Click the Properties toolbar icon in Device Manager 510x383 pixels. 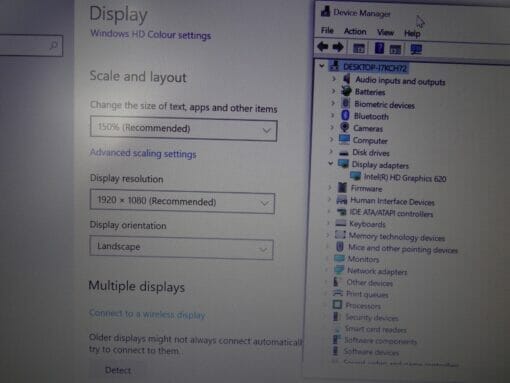(359, 48)
